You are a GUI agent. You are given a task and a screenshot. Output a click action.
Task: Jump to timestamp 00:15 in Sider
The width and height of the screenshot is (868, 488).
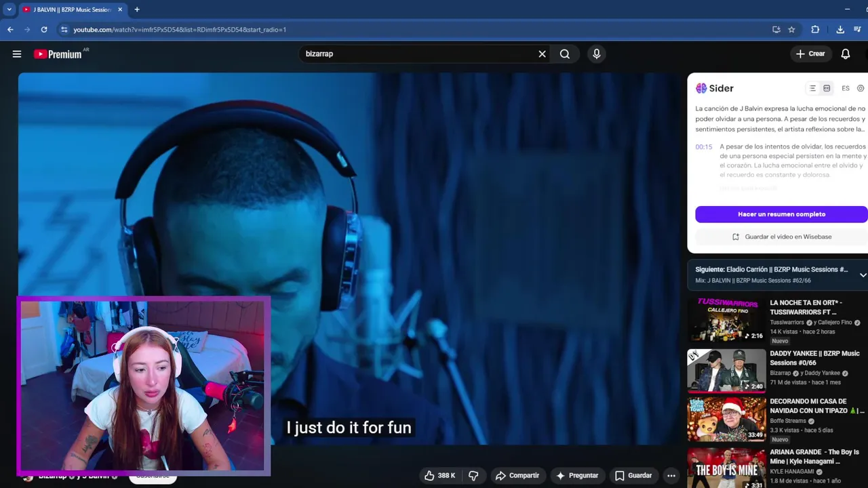(704, 146)
